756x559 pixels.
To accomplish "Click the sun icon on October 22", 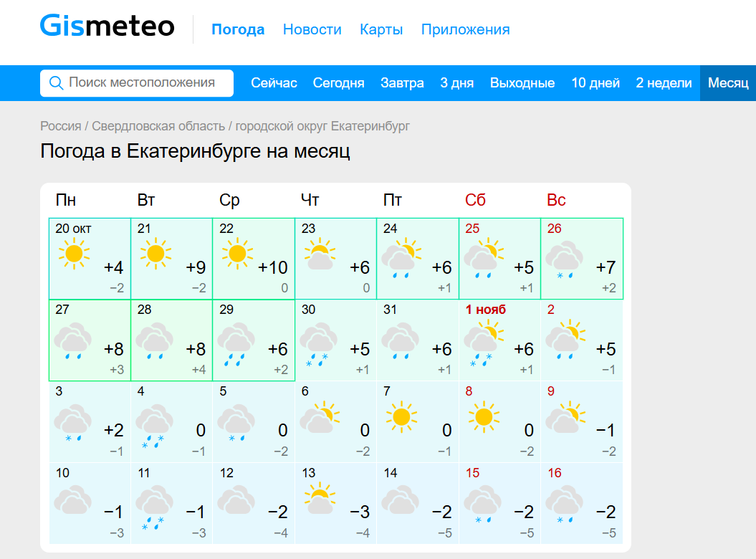I will pos(236,254).
